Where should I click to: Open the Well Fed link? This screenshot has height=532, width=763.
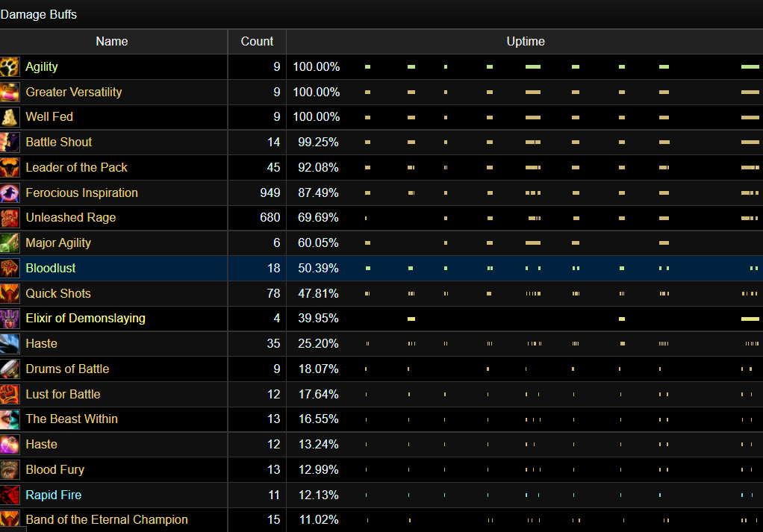point(49,116)
